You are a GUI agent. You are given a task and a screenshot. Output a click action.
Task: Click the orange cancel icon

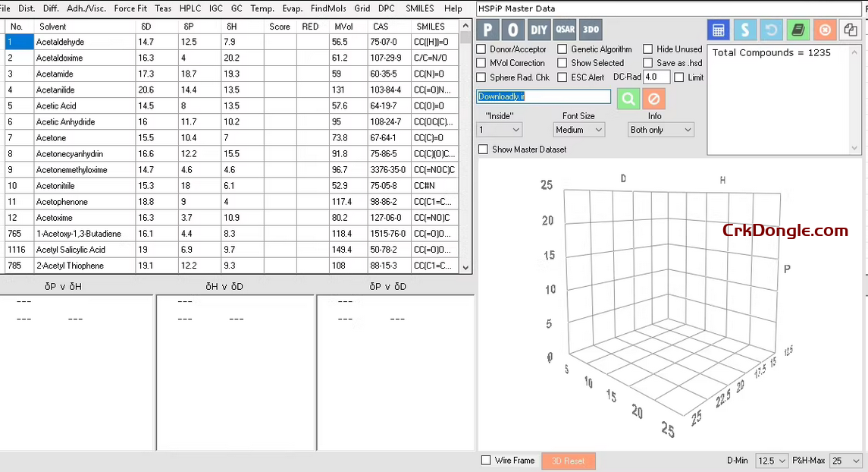coord(653,99)
